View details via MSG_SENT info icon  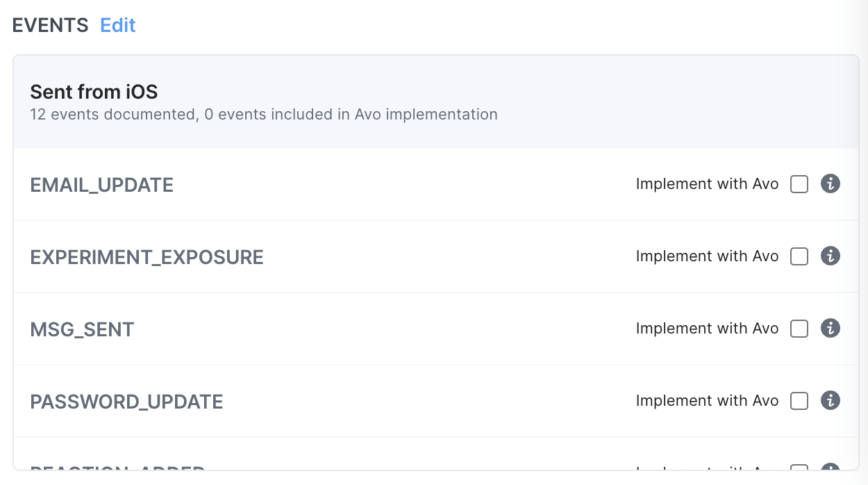(x=830, y=329)
